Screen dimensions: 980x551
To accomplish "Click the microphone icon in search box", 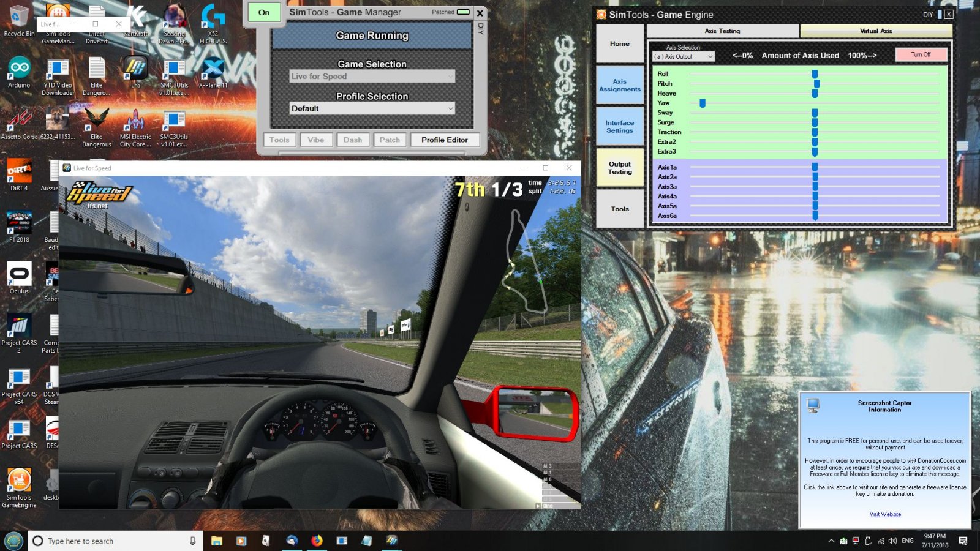I will click(192, 541).
